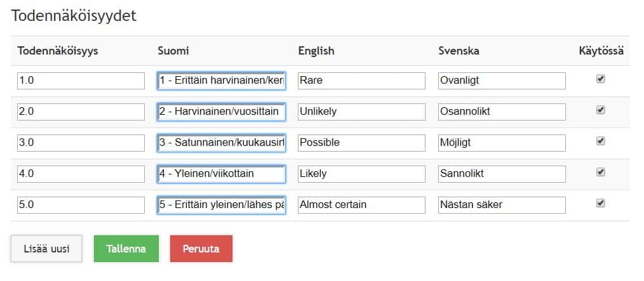Edit Suomi field '1 - Erittäin harvinainen'

pos(222,81)
